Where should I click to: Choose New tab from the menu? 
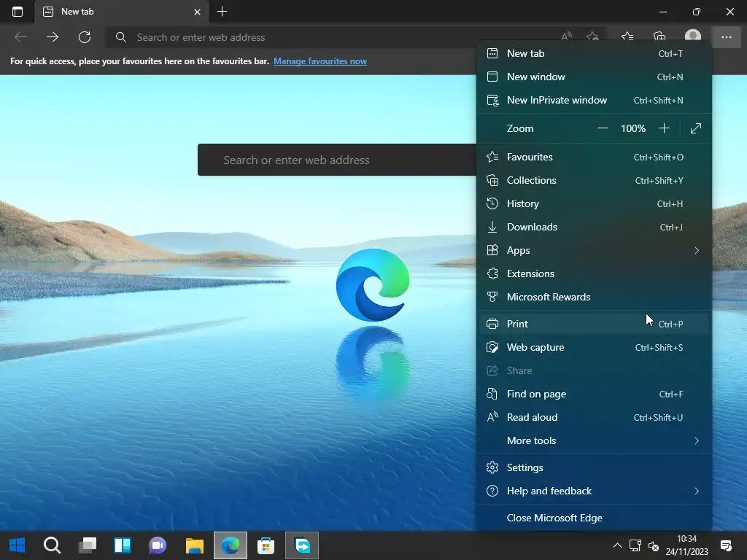594,53
